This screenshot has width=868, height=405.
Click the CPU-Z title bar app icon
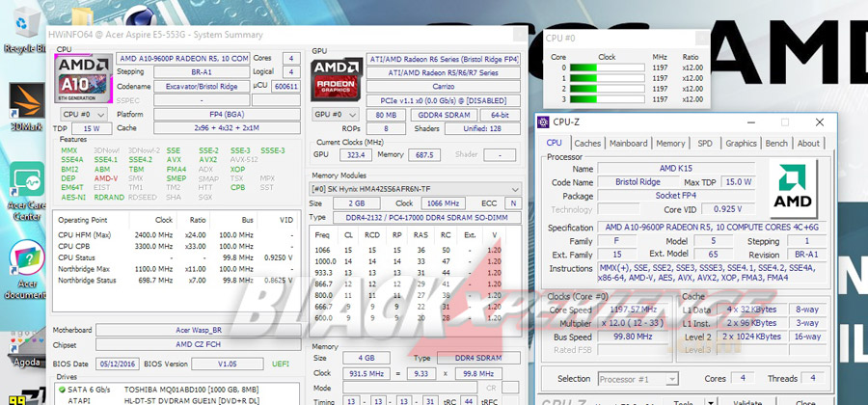[544, 122]
